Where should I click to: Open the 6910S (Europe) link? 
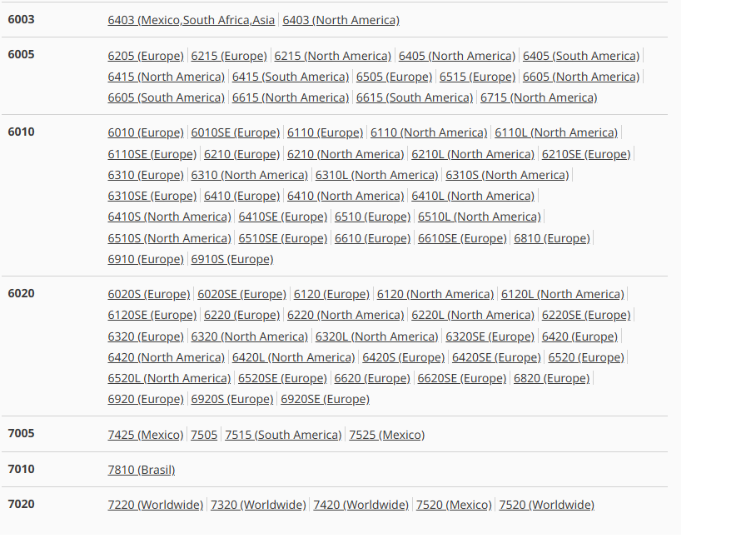point(232,259)
